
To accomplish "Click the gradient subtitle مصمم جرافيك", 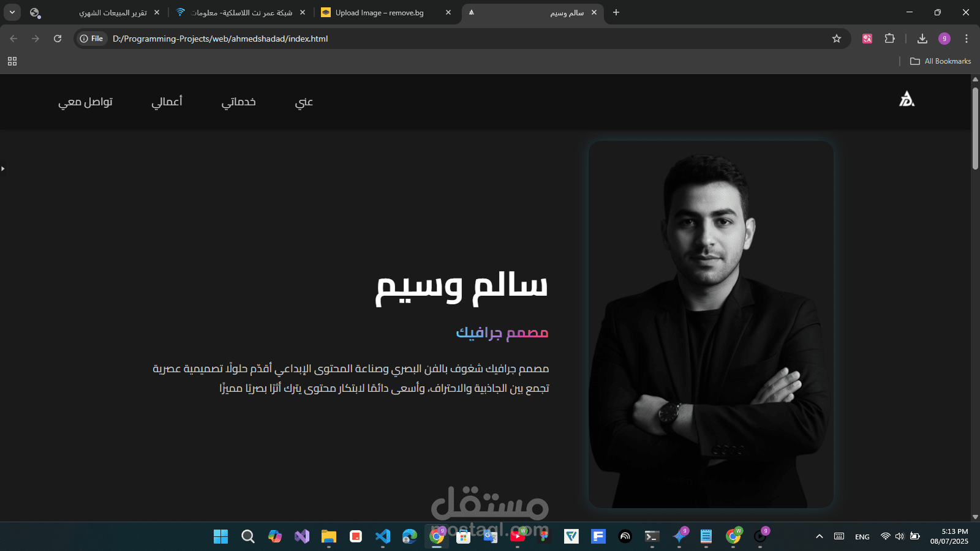I will [x=502, y=332].
